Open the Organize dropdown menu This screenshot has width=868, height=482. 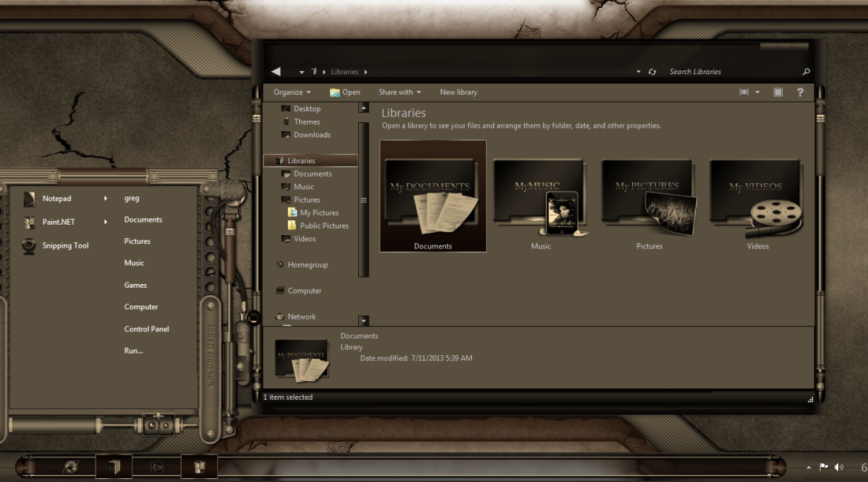292,92
